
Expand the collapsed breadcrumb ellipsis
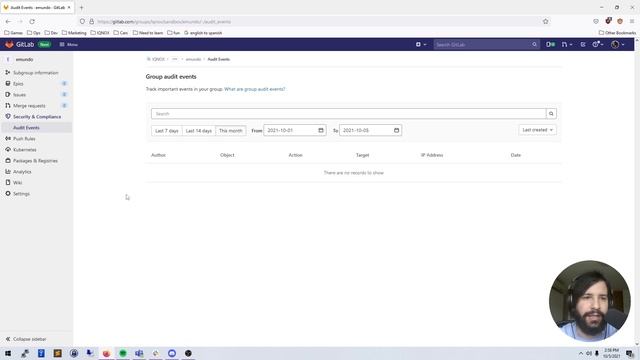tap(175, 59)
